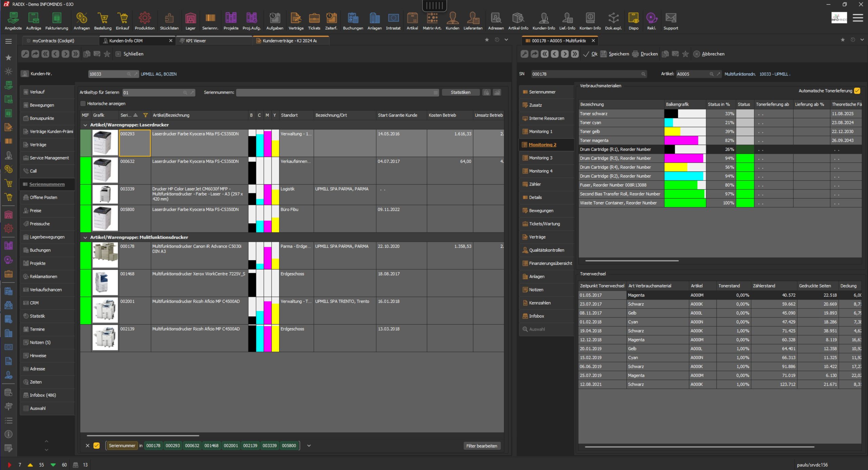
Task: Select Seriennummern in the left sidebar
Action: (x=47, y=184)
